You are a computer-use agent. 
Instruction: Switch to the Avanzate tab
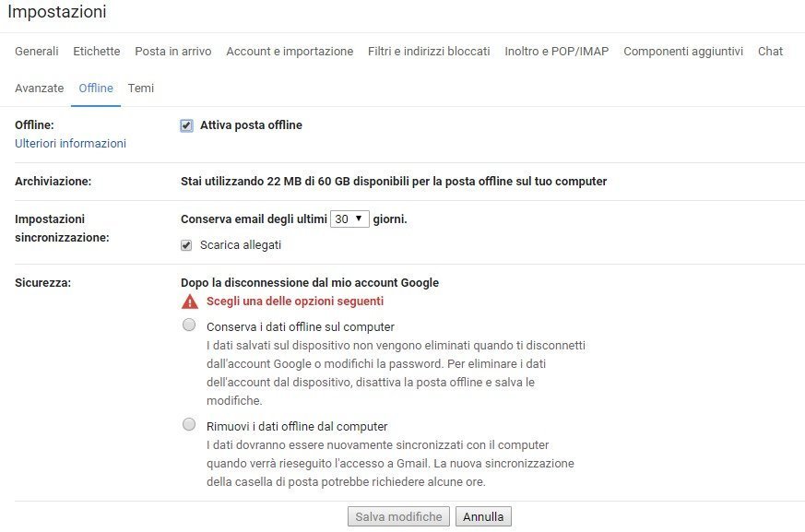(40, 89)
